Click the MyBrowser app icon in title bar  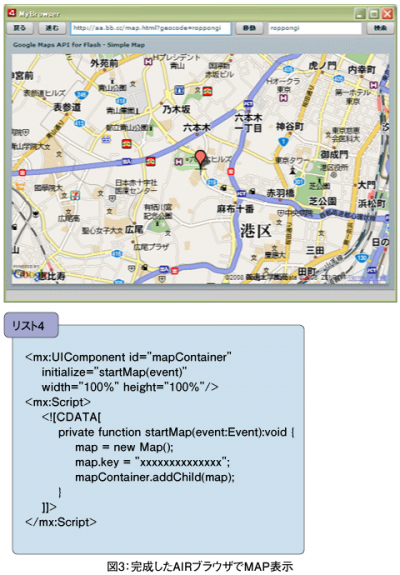(x=12, y=14)
